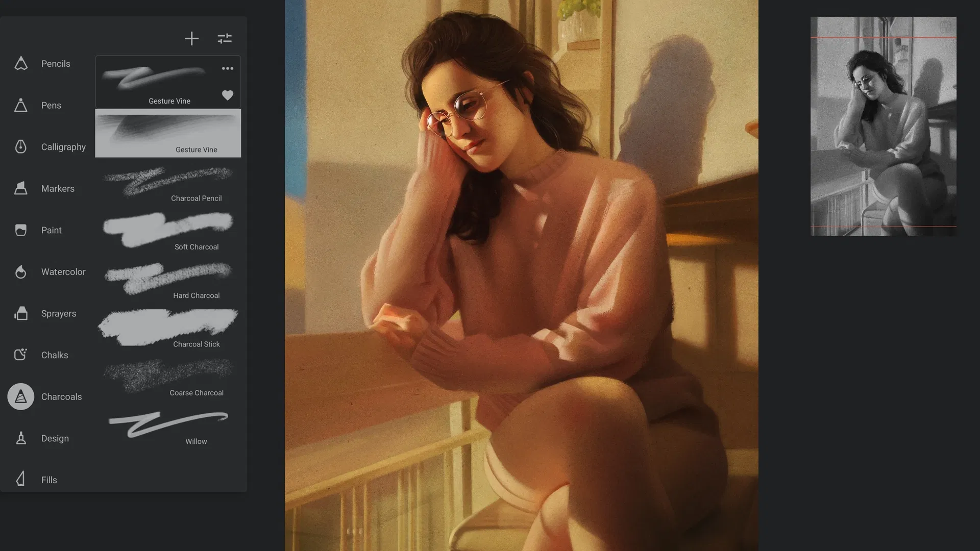980x551 pixels.
Task: Select the Watercolor category icon
Action: coord(21,272)
